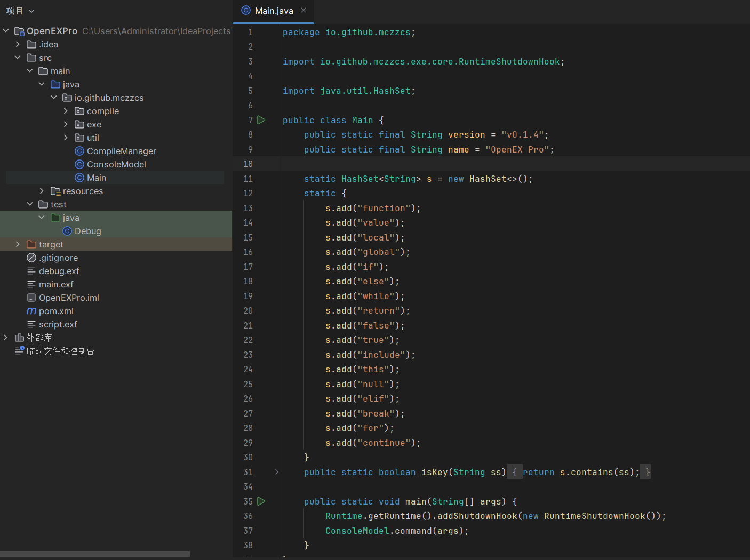The image size is (750, 560).
Task: Click the .gitignore file icon
Action: pyautogui.click(x=31, y=258)
